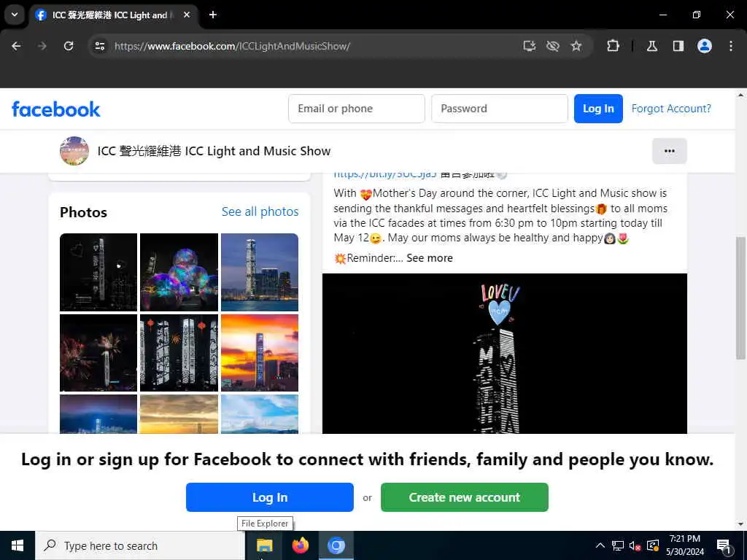The image size is (747, 560).
Task: Toggle the browser side panel
Action: click(x=678, y=46)
